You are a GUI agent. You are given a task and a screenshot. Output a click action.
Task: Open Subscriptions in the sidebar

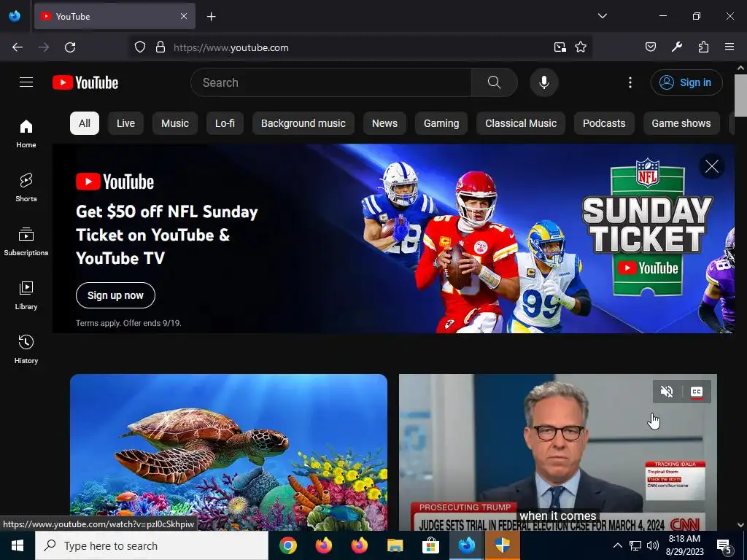[26, 242]
